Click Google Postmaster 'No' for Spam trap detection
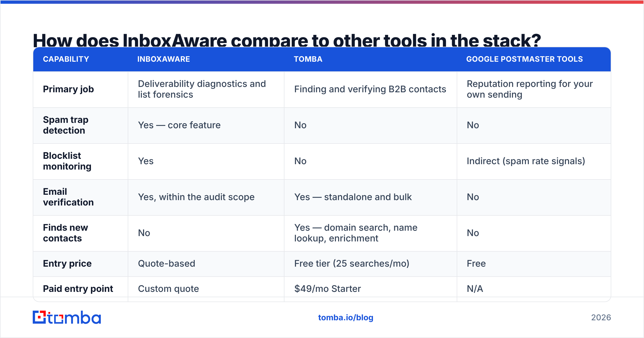644x338 pixels. click(x=473, y=125)
